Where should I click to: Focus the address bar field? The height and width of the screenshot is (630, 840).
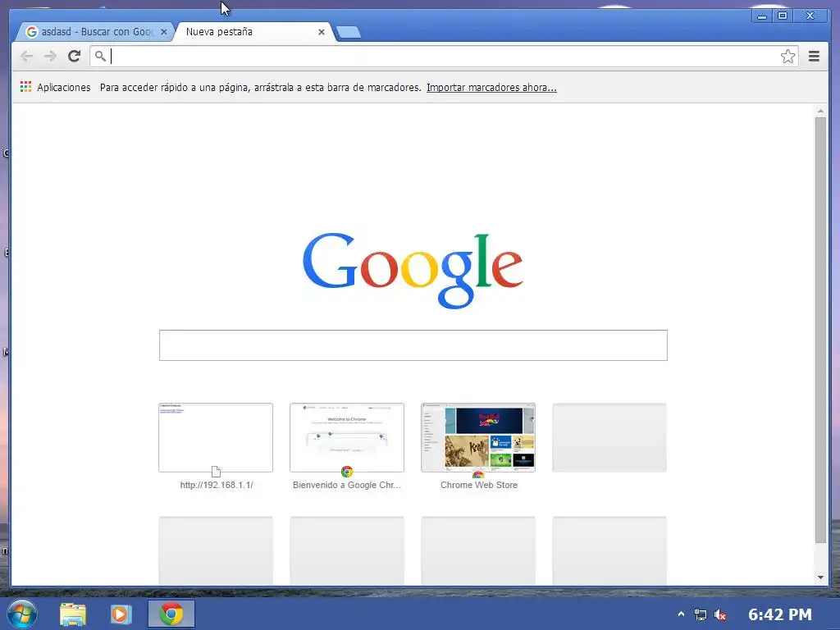click(444, 57)
